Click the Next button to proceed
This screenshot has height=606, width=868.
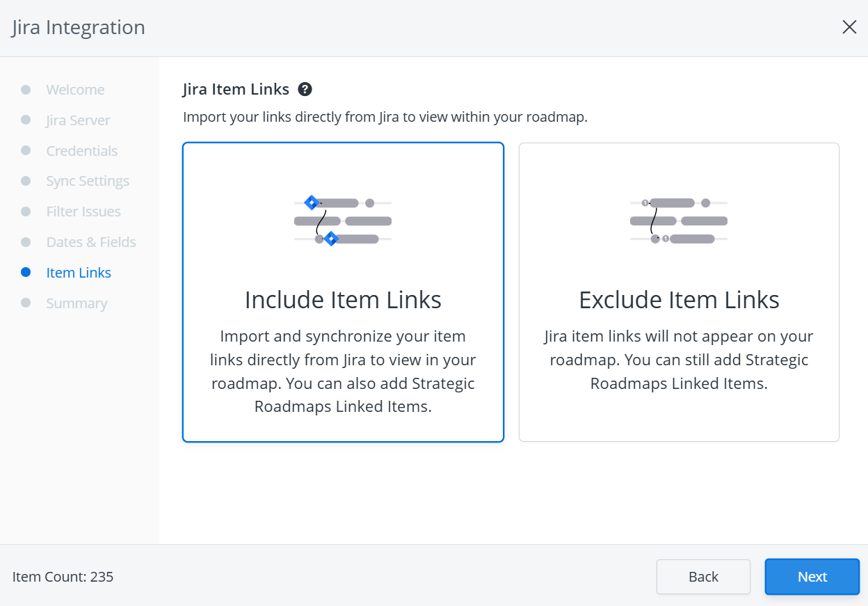tap(812, 577)
